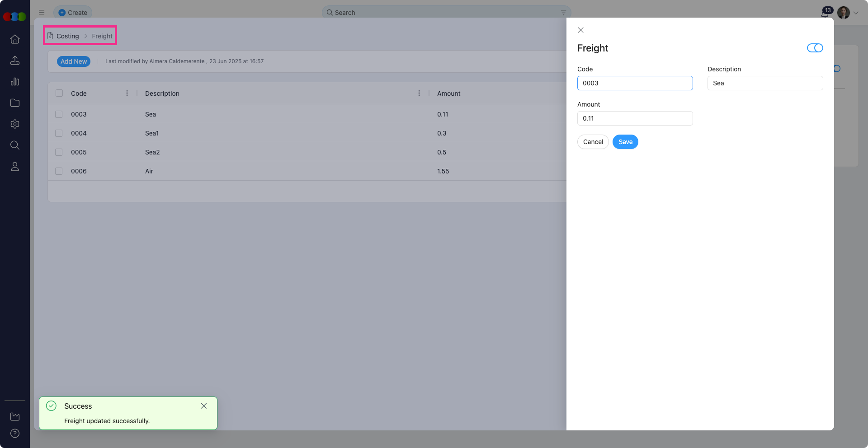Click into the Amount input field
Image resolution: width=868 pixels, height=448 pixels.
[635, 118]
